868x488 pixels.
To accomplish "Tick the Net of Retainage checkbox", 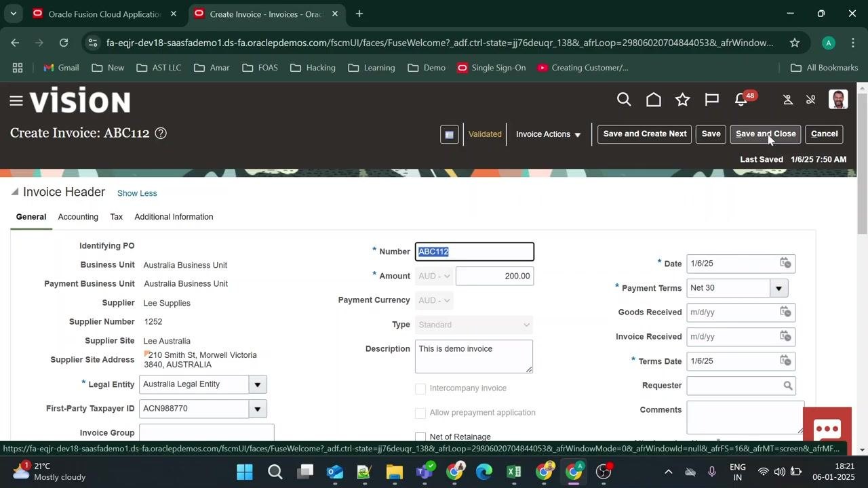I will coord(420,437).
